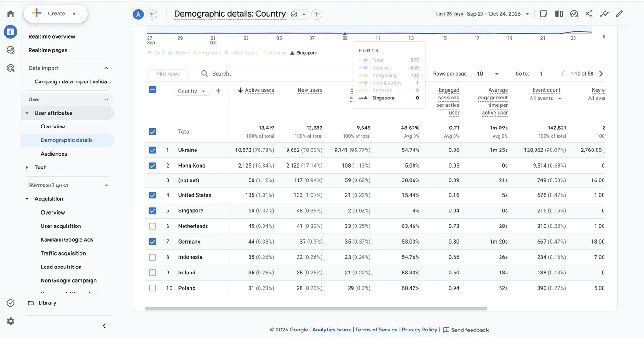
Task: Go to next page of table rows
Action: (x=601, y=74)
